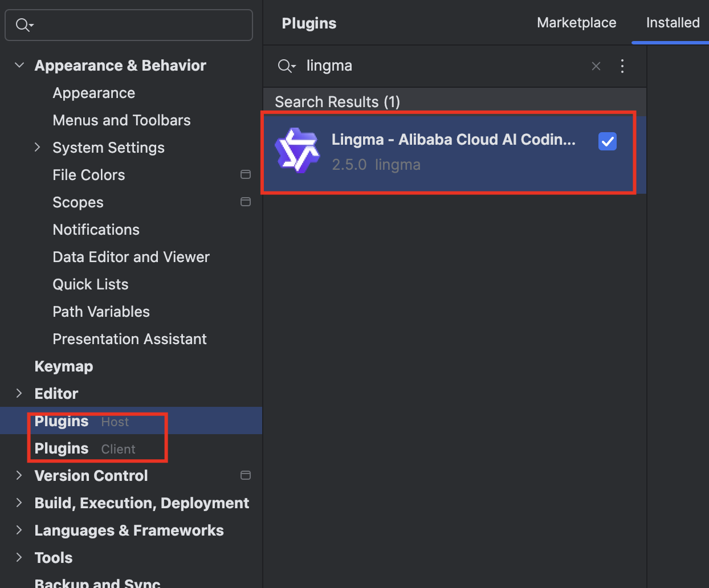Open the Notifications settings page
Screen dimensions: 709x588
click(96, 230)
